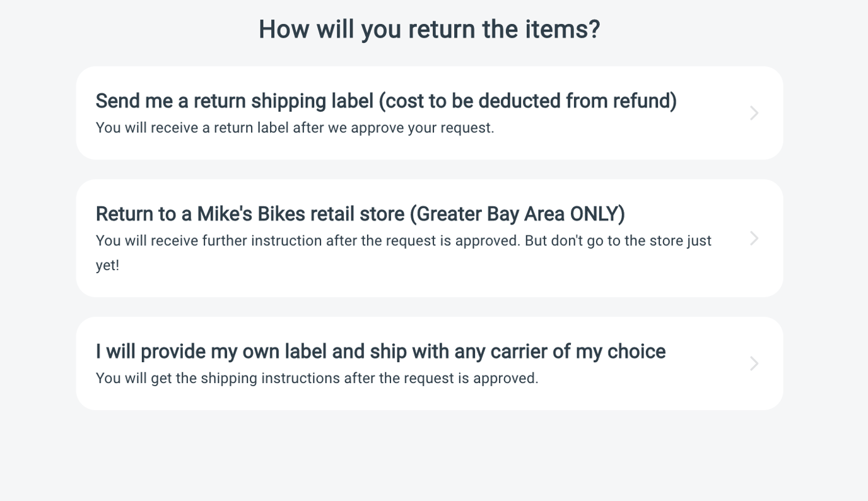868x501 pixels.
Task: Select the ship with any carrier option title
Action: [x=380, y=351]
